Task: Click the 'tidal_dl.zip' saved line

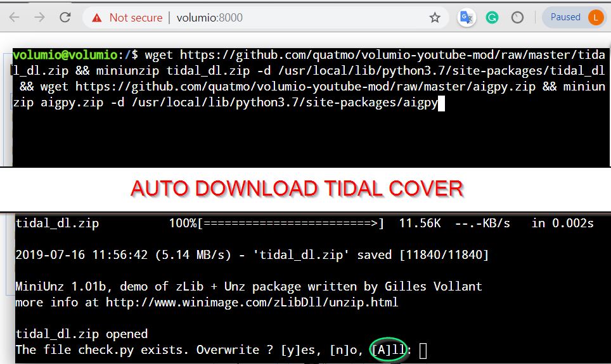Action: click(252, 255)
